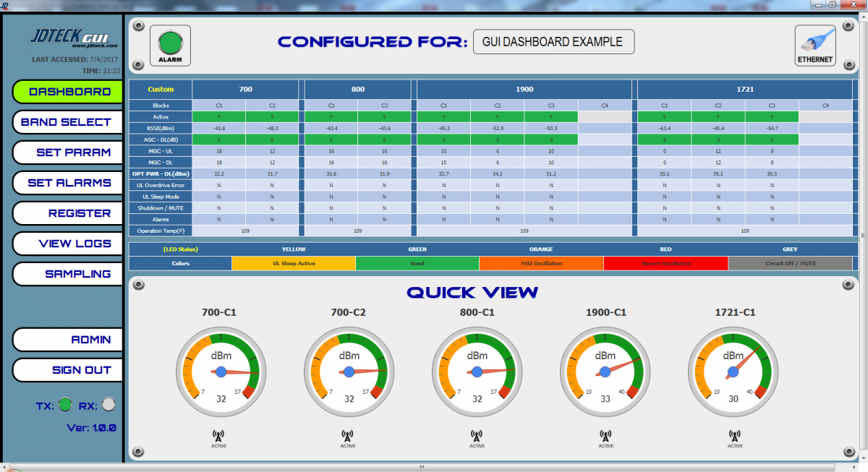Click the antenna icon below the 700-C1 gauge

tap(219, 436)
